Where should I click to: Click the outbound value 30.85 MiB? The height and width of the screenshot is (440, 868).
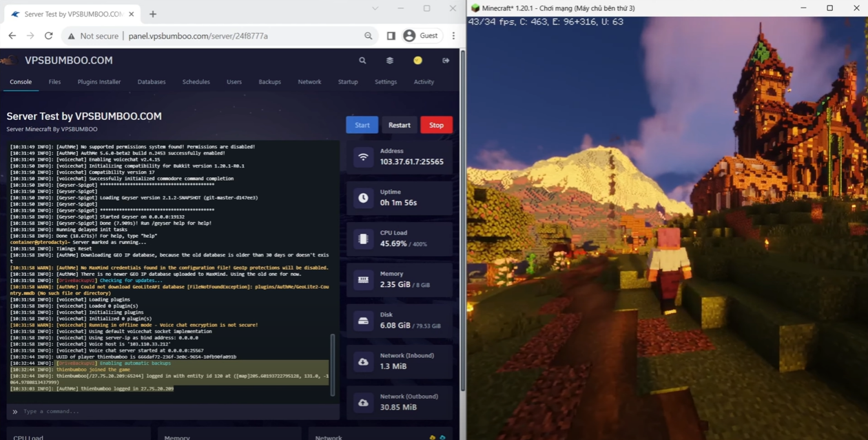[x=398, y=407]
